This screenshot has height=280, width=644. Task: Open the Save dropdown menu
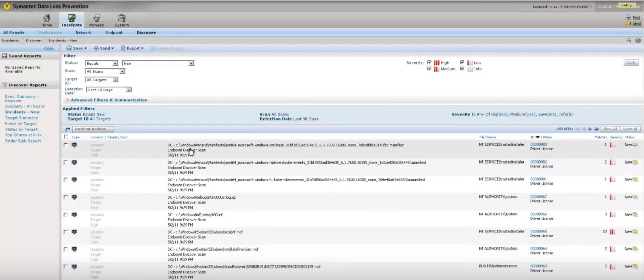tap(76, 48)
